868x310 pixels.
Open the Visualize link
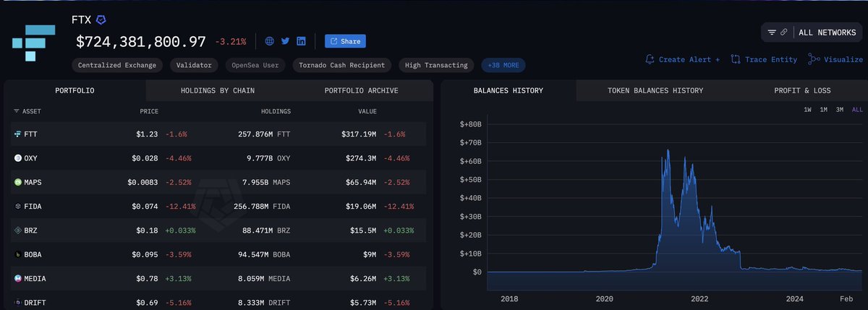point(836,59)
